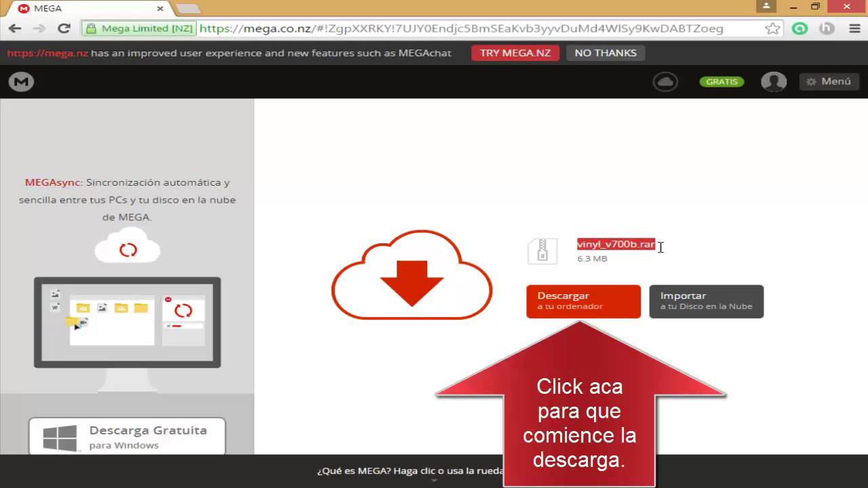Image resolution: width=868 pixels, height=488 pixels.
Task: Click the Mega Limited [NZ] security badge
Action: click(140, 28)
